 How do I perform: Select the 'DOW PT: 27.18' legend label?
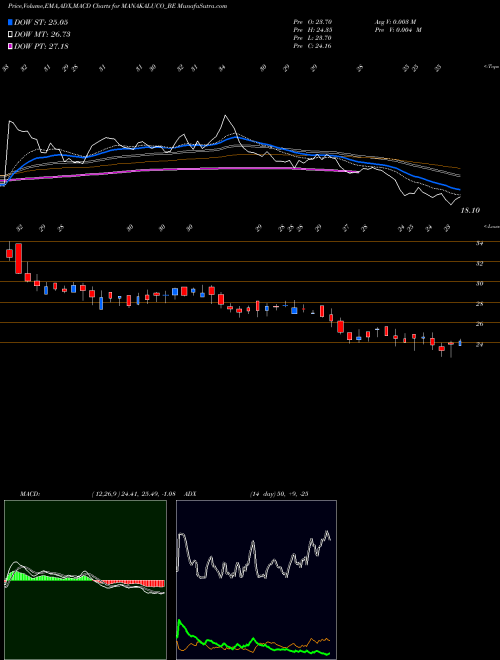click(41, 46)
